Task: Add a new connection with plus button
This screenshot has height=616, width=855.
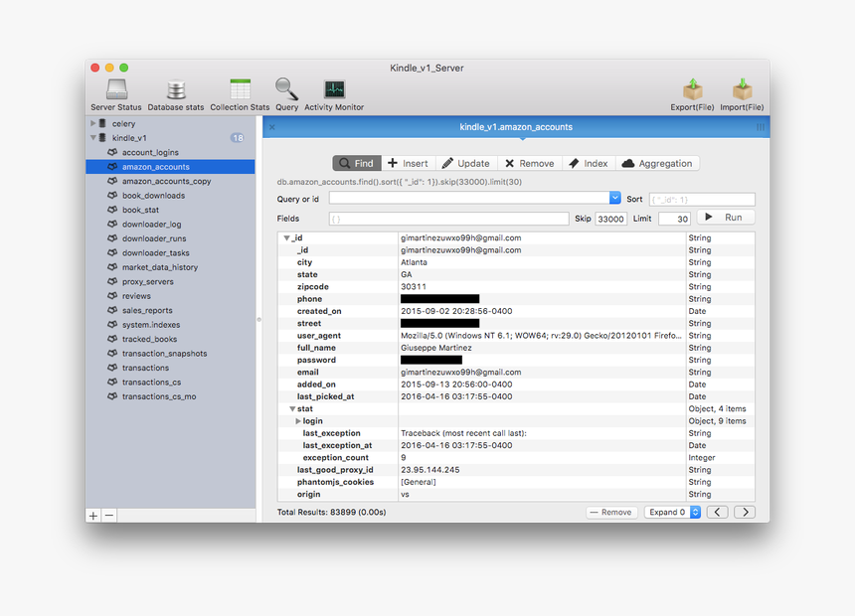Action: click(93, 516)
